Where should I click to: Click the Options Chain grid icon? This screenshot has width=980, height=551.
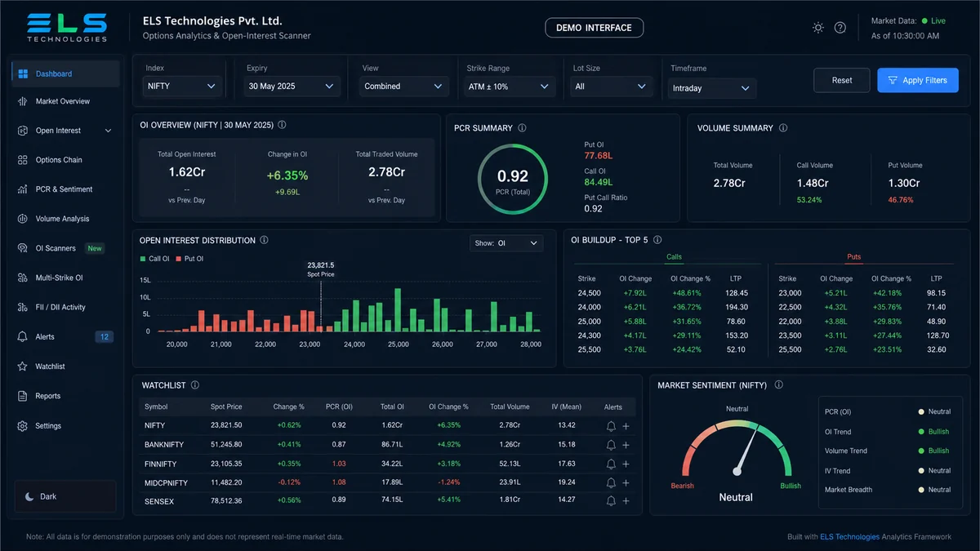(x=22, y=160)
